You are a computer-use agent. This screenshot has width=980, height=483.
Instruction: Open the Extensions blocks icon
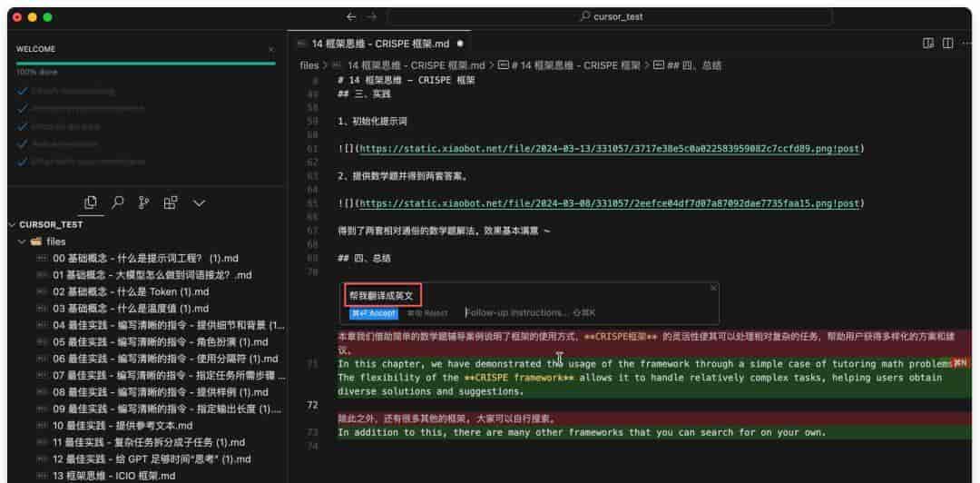(171, 202)
